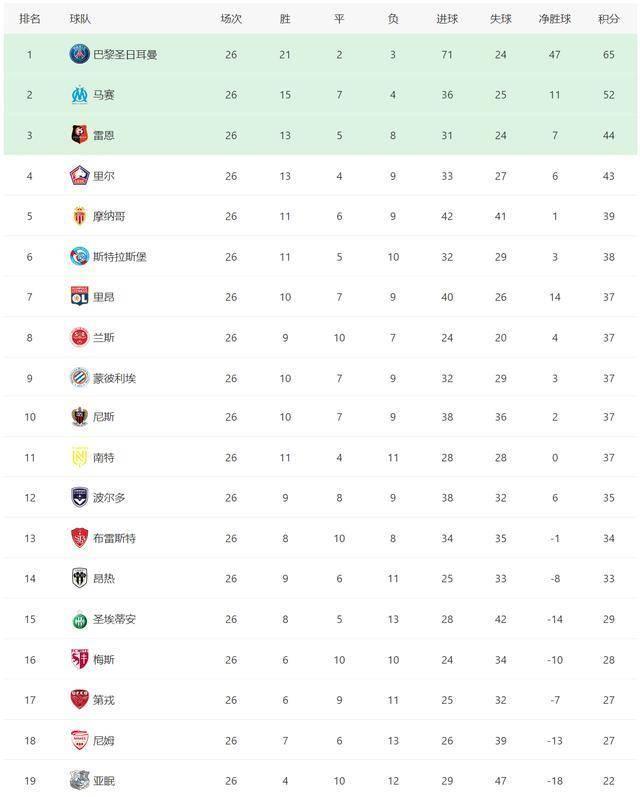Click the Montpellier team logo

(79, 378)
